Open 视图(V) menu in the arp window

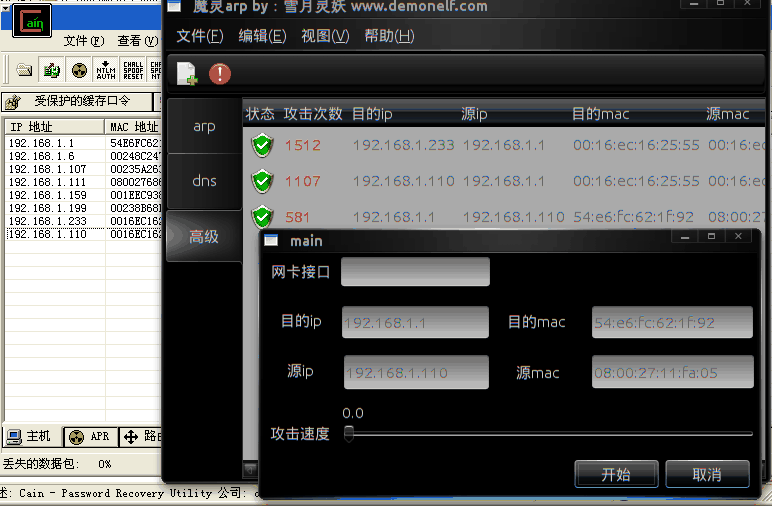[325, 36]
